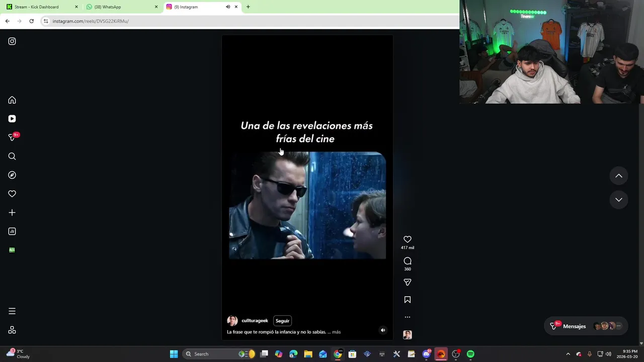644x362 pixels.
Task: Open the hamburger More menu in sidebar
Action: pyautogui.click(x=12, y=311)
